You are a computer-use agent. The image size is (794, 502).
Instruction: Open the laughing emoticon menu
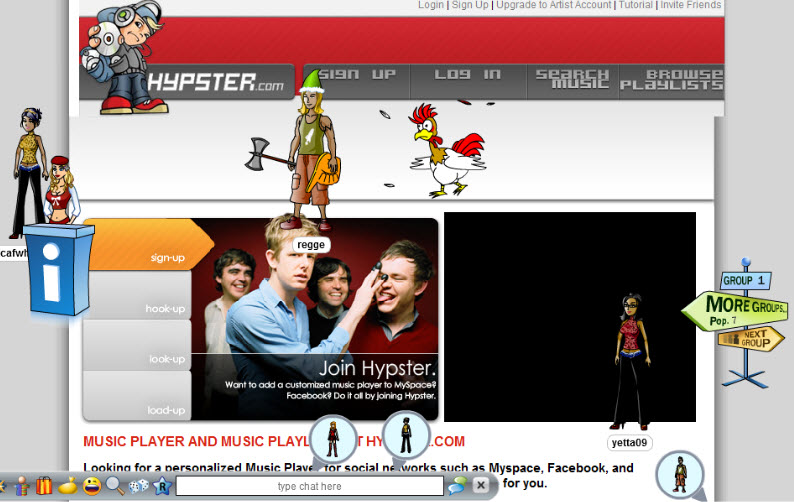(92, 486)
